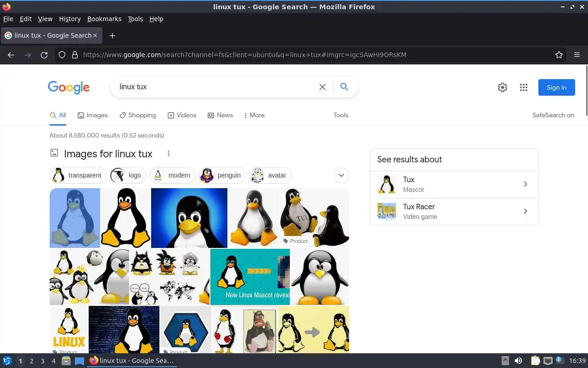Open the hexagon badge Tux thumbnail
This screenshot has height=368, width=588.
point(185,329)
